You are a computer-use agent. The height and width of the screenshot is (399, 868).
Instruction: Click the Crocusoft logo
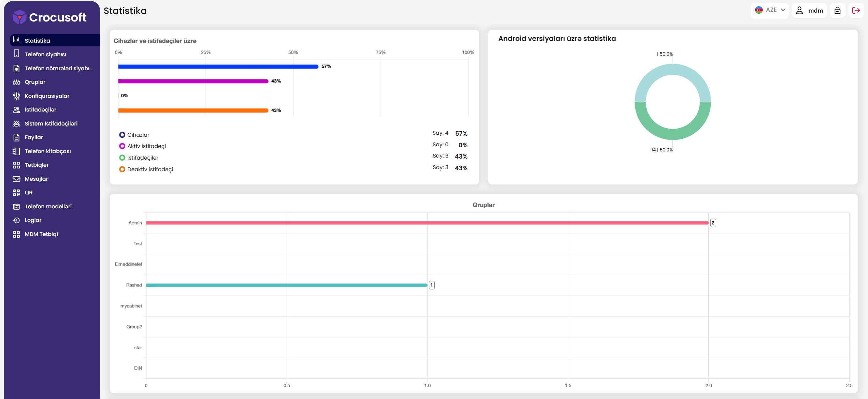click(x=50, y=17)
